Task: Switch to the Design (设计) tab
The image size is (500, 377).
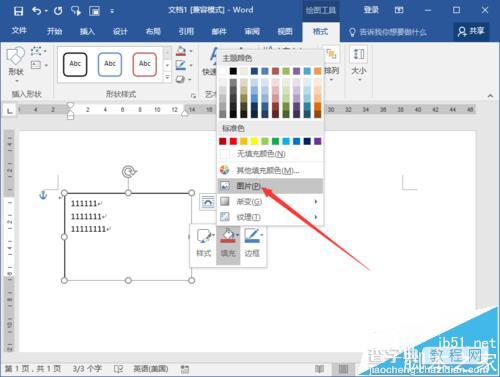Action: 120,32
